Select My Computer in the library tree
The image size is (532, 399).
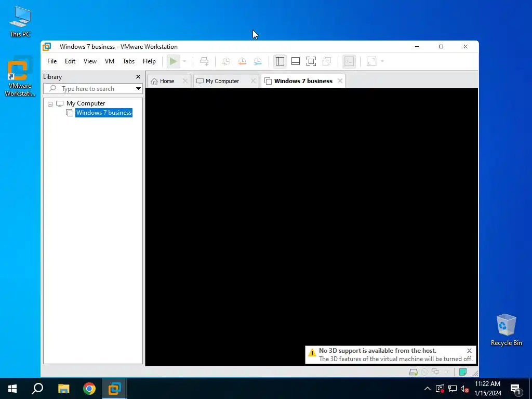[86, 103]
